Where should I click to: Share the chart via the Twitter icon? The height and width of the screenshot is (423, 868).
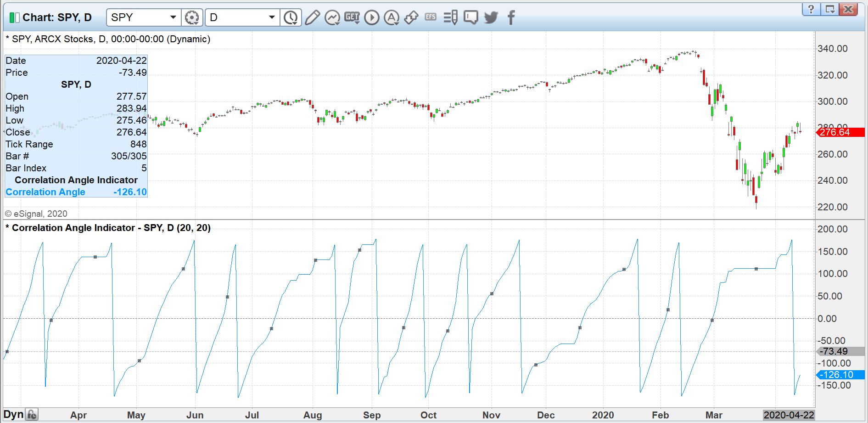(x=491, y=17)
